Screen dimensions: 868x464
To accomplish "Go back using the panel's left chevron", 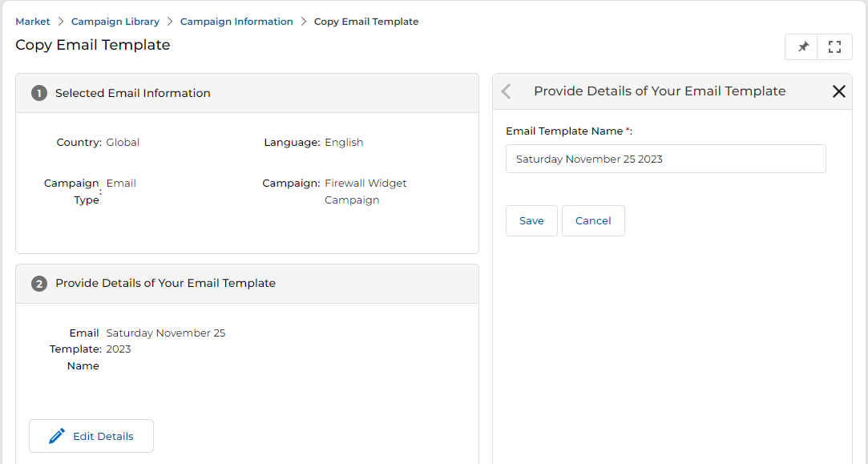I will [506, 91].
